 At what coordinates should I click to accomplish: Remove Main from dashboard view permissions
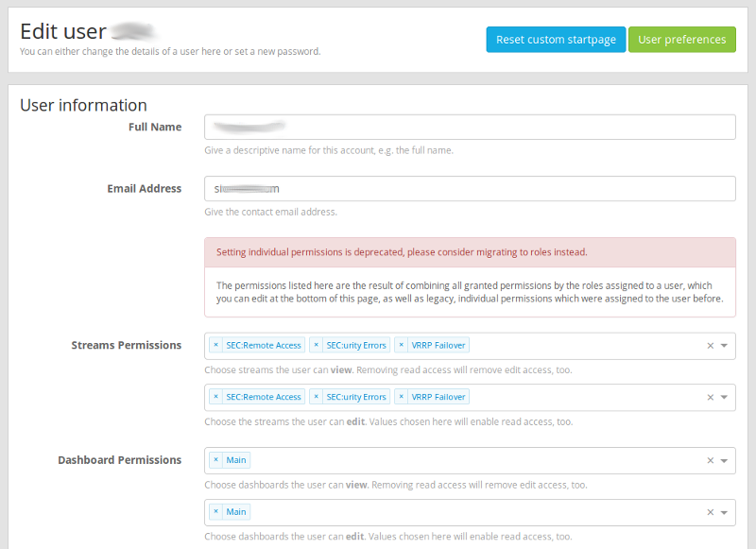click(x=215, y=460)
